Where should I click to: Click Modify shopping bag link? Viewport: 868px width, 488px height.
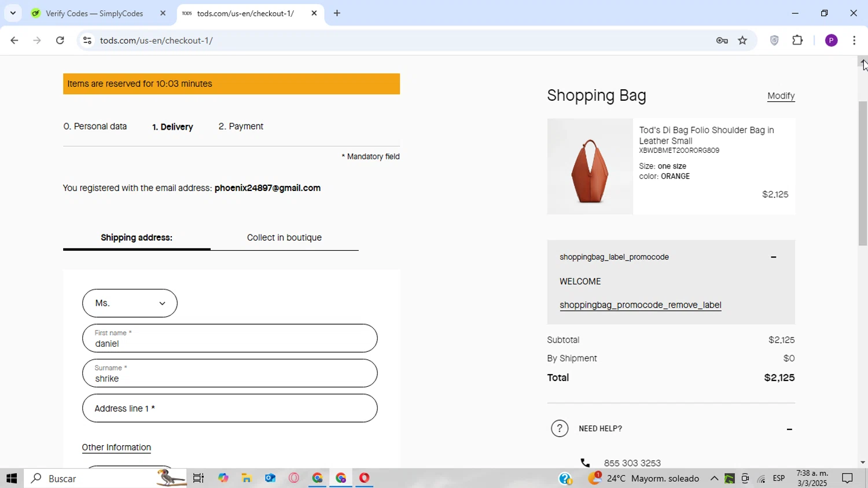781,96
